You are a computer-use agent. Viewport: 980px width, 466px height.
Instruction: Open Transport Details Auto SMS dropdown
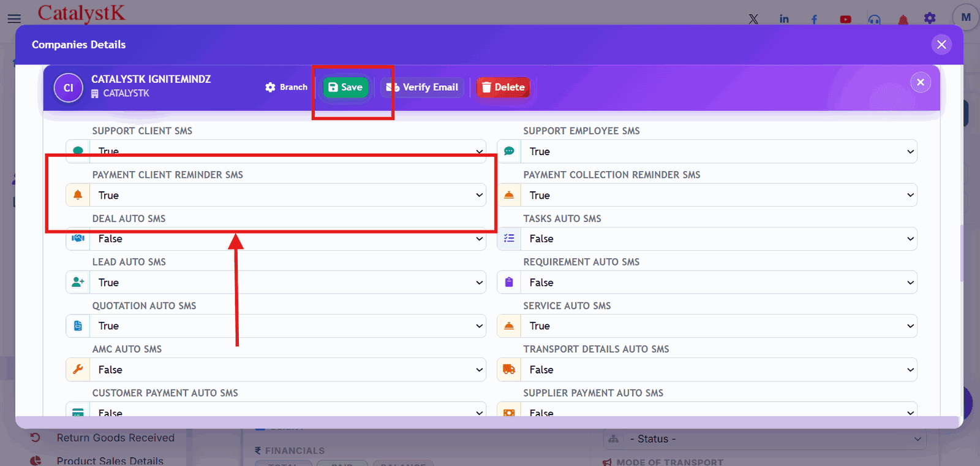tap(719, 369)
